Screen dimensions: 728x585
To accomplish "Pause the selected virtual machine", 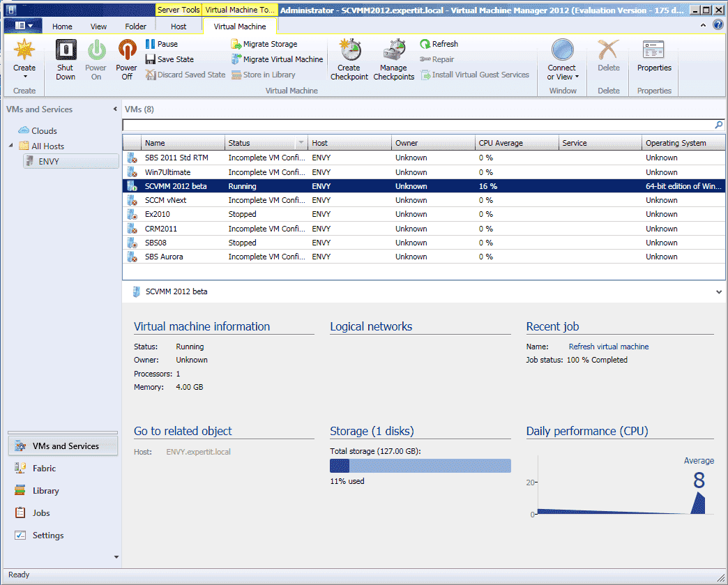I will point(162,44).
